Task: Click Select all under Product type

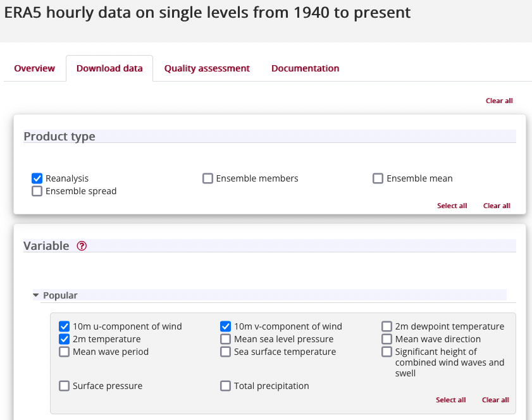Action: [452, 206]
